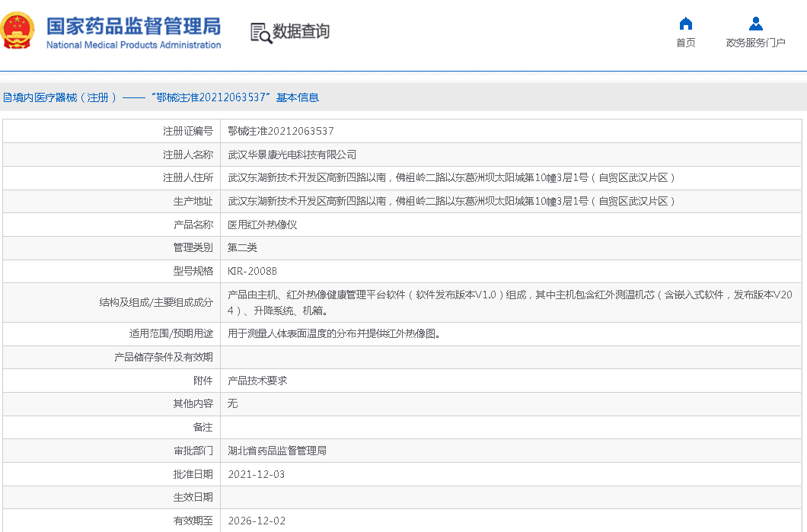Click the model value KIR-2008B
Image resolution: width=807 pixels, height=532 pixels.
(252, 271)
